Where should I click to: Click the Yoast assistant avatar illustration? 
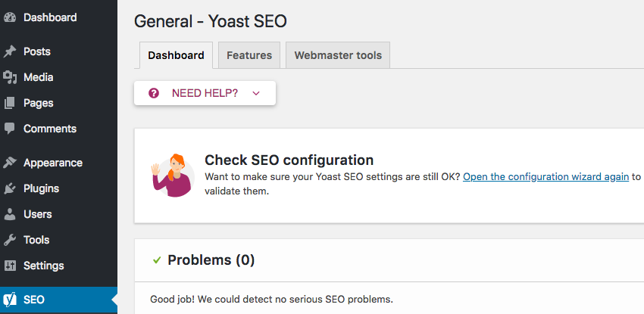pos(173,176)
